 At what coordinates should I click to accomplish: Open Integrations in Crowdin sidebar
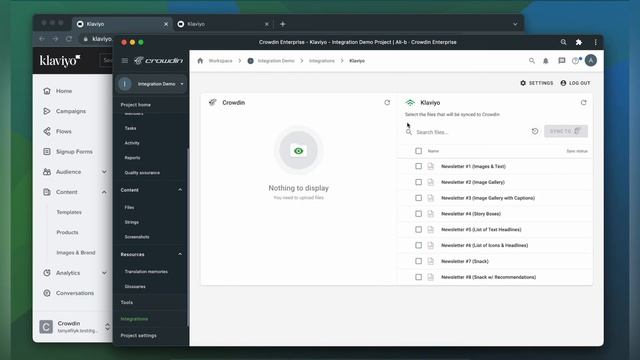[134, 319]
